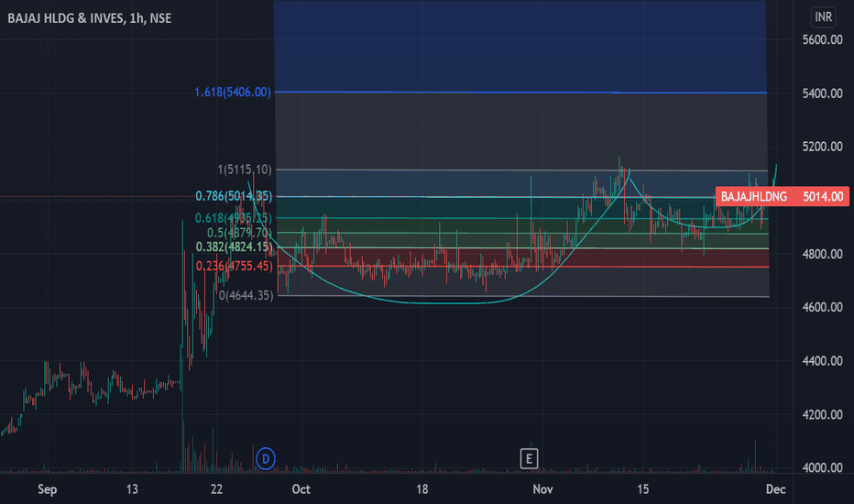Click the 4200.00 price axis label
Viewport: 854px width, 504px height.
[823, 414]
